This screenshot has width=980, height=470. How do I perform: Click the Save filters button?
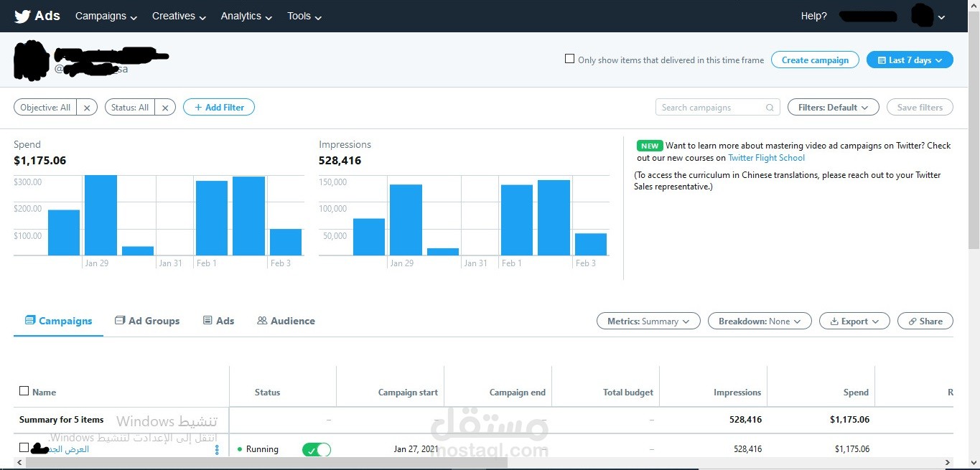920,108
